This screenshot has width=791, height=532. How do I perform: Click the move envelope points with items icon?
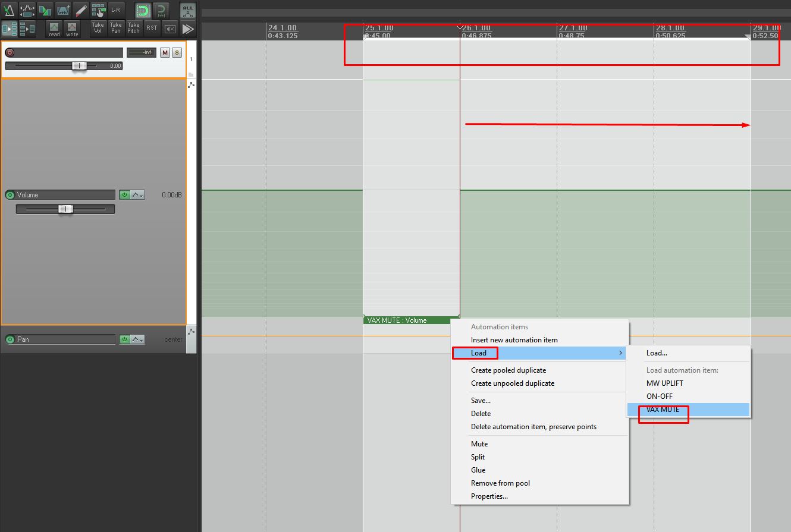(x=27, y=10)
